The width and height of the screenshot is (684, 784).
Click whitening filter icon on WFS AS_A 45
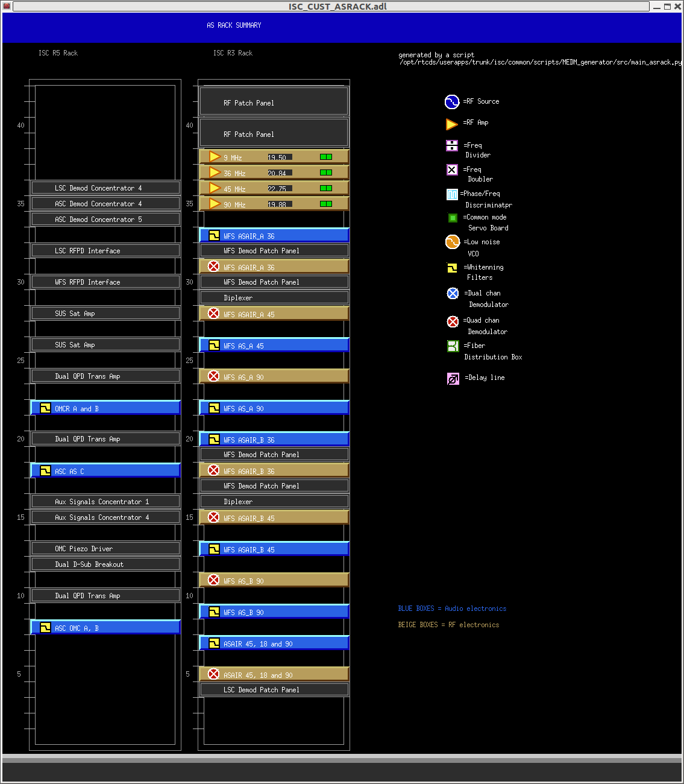click(x=214, y=345)
